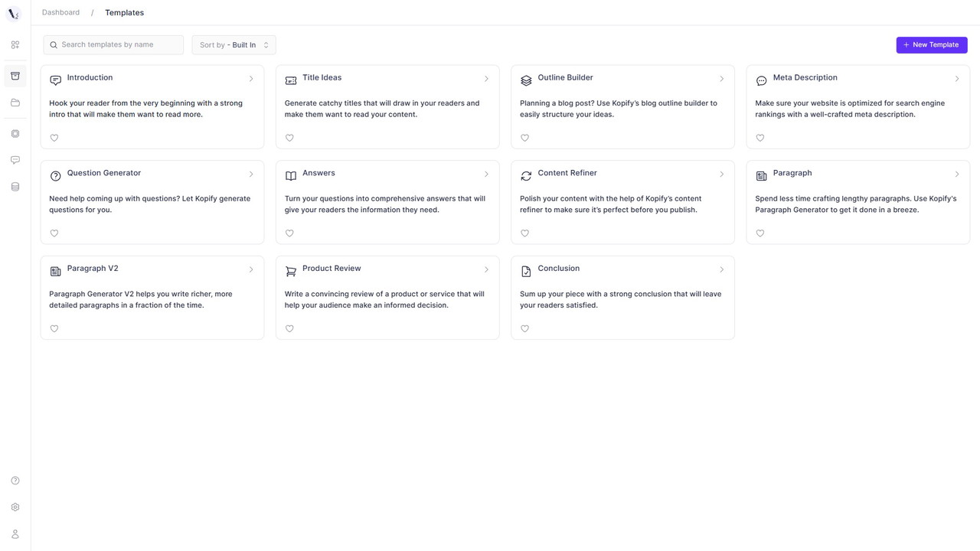Select the database stack icon in sidebar
Image resolution: width=980 pixels, height=551 pixels.
coord(15,187)
